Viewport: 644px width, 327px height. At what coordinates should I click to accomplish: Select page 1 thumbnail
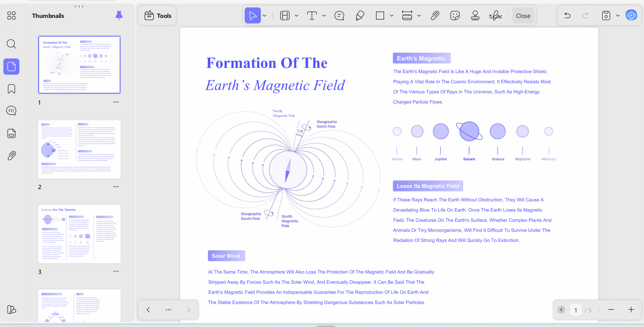pos(79,65)
